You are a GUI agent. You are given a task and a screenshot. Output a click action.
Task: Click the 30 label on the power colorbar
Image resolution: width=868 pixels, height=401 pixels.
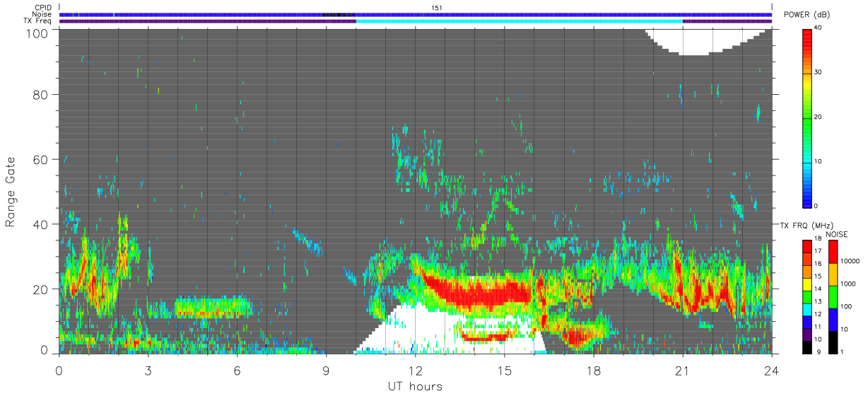(819, 73)
